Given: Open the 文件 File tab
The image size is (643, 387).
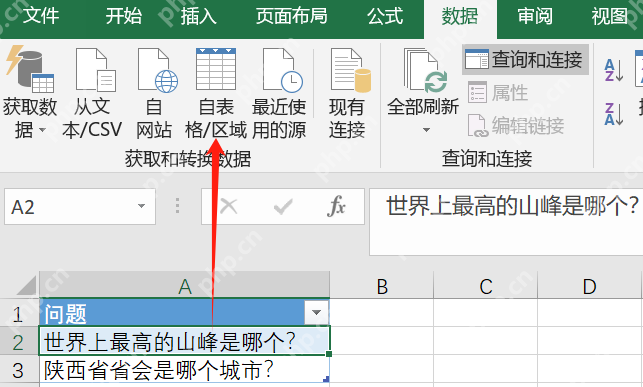Looking at the screenshot, I should point(41,16).
